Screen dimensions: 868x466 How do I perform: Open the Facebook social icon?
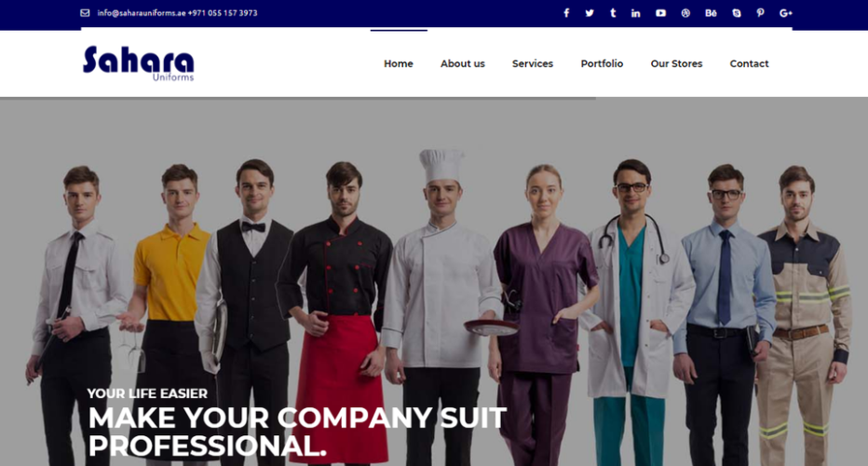(566, 13)
